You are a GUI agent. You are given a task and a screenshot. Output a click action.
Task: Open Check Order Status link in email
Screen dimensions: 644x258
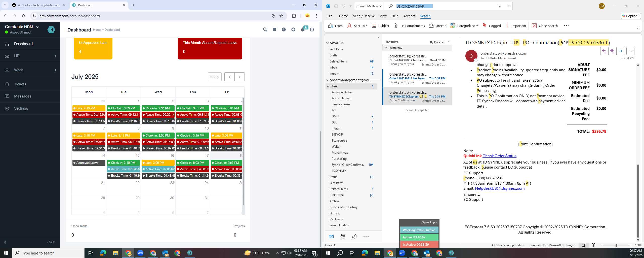click(499, 156)
